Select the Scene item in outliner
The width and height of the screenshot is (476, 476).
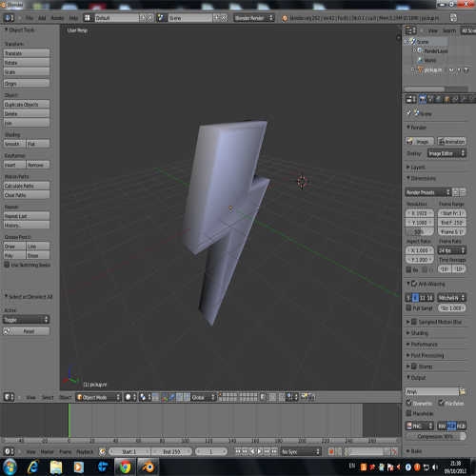[423, 42]
